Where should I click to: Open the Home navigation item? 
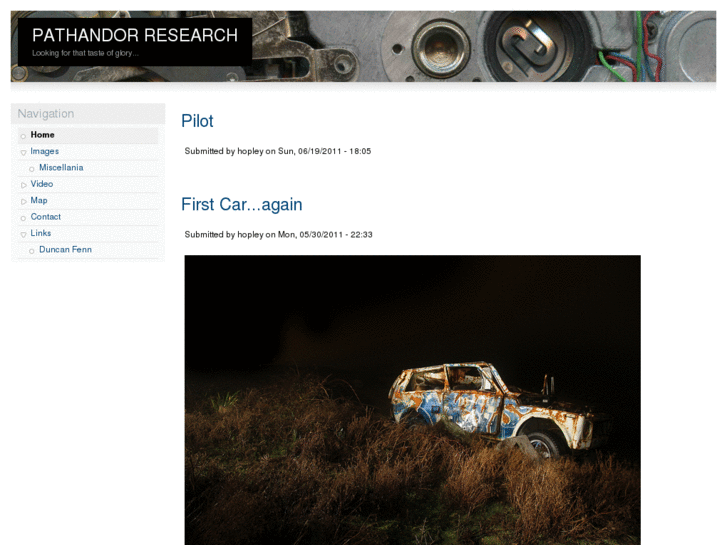coord(42,135)
